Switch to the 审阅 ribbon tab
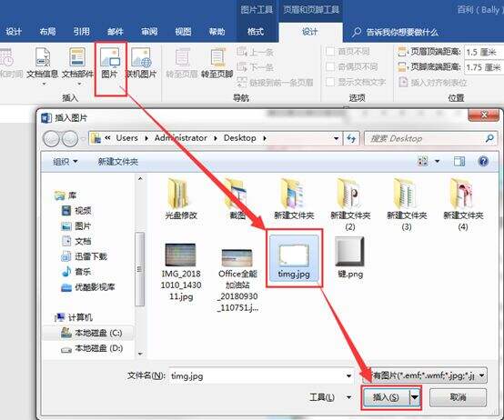The height and width of the screenshot is (420, 504). (x=149, y=32)
